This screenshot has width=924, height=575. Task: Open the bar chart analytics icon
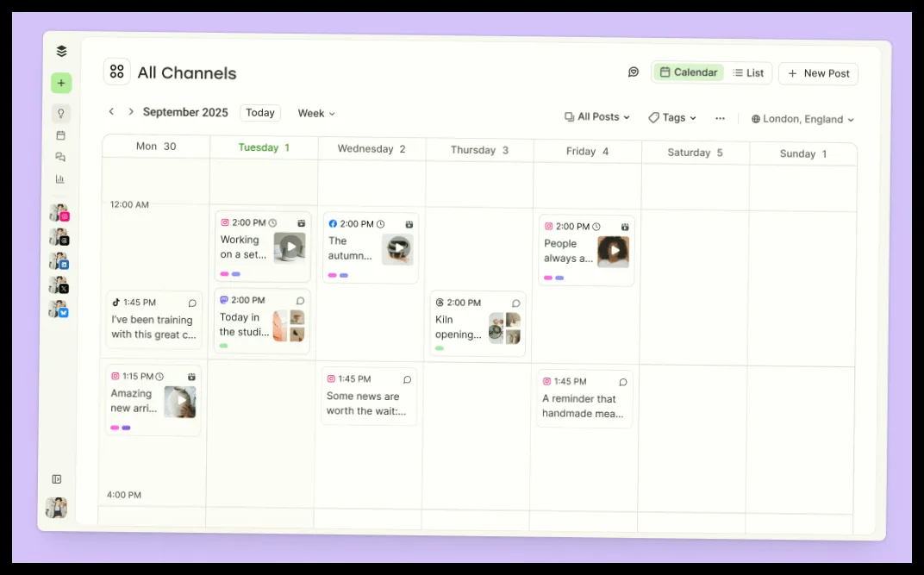60,179
